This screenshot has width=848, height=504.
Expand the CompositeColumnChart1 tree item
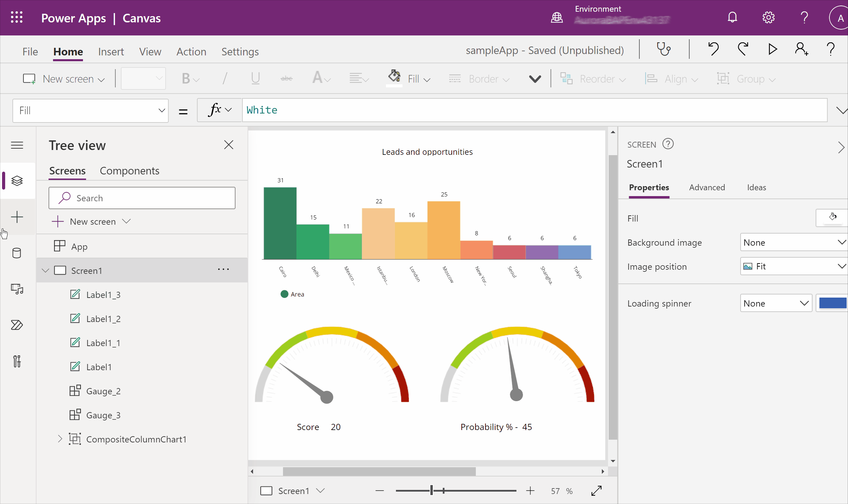(60, 439)
